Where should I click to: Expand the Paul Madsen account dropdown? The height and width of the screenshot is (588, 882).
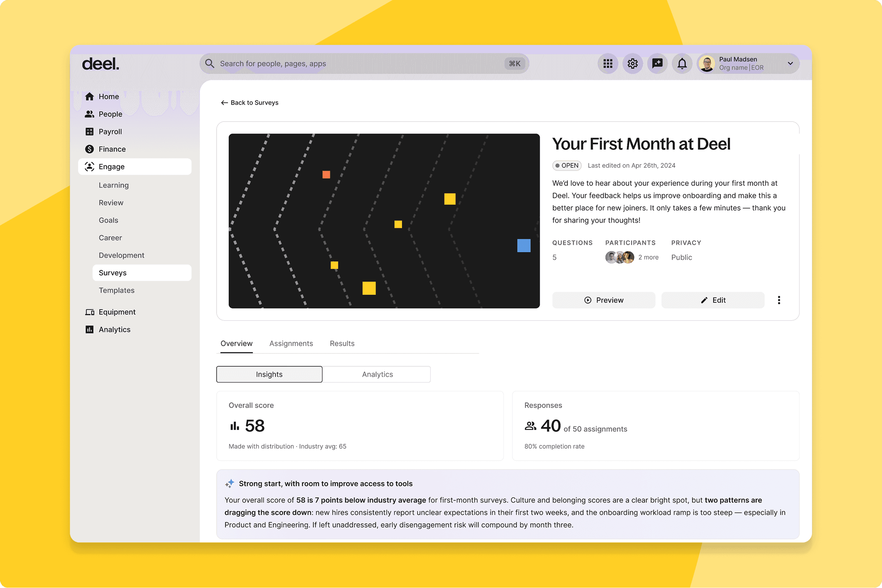point(790,64)
